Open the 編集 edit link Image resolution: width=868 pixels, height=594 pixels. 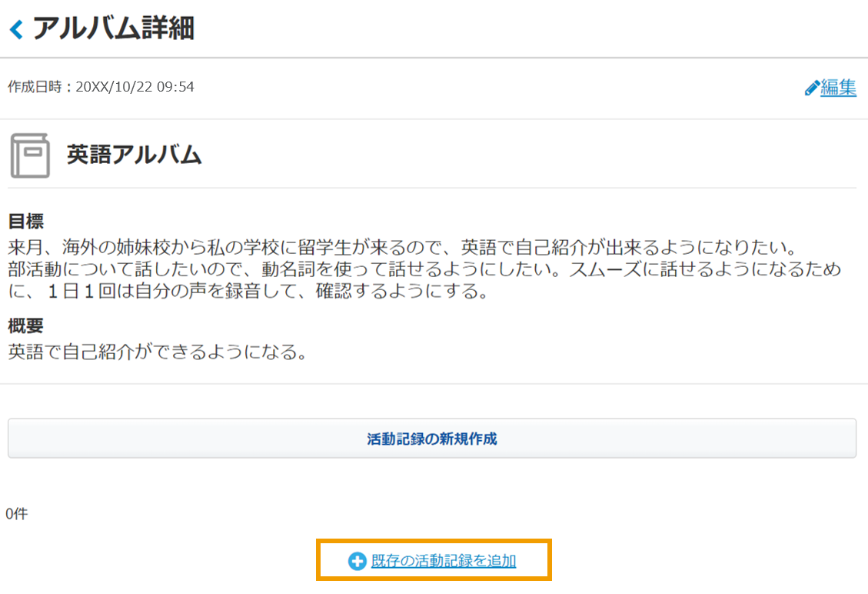[838, 88]
